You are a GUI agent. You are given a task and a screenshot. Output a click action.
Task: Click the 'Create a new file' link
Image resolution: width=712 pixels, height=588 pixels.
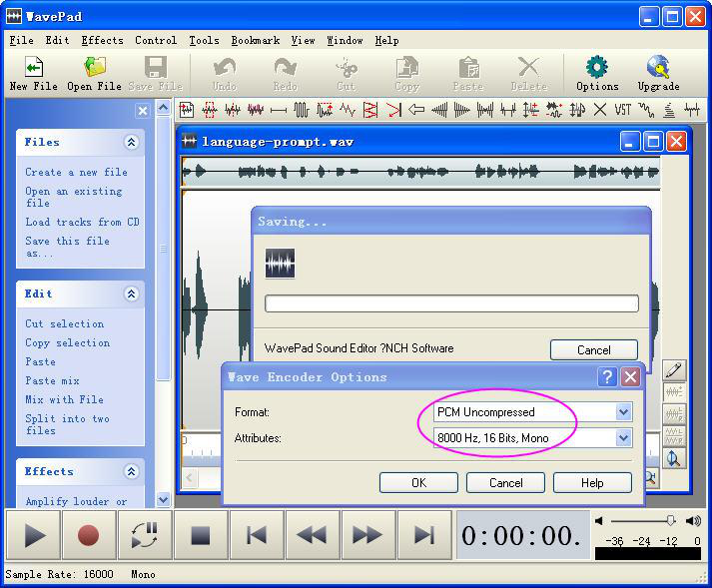click(x=76, y=172)
